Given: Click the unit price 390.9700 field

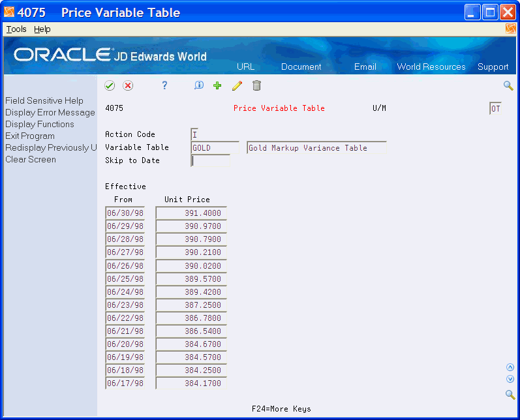Looking at the screenshot, I should point(191,226).
